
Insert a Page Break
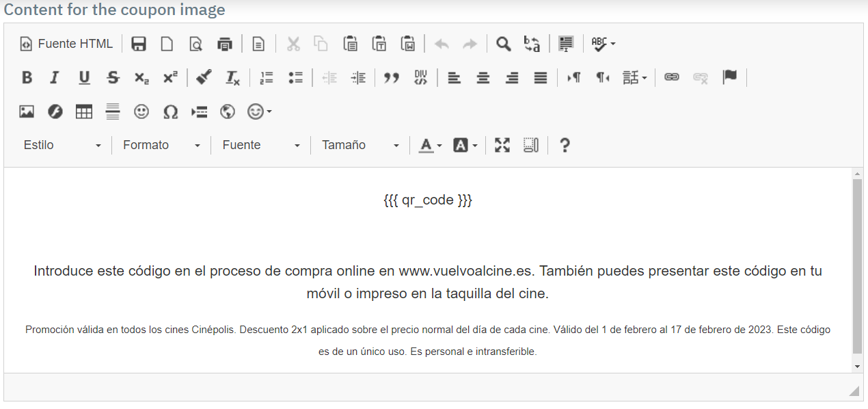(199, 111)
